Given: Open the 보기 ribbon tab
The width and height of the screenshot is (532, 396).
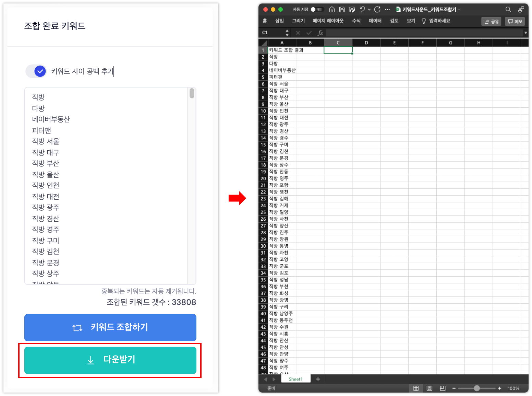Looking at the screenshot, I should click(x=411, y=21).
